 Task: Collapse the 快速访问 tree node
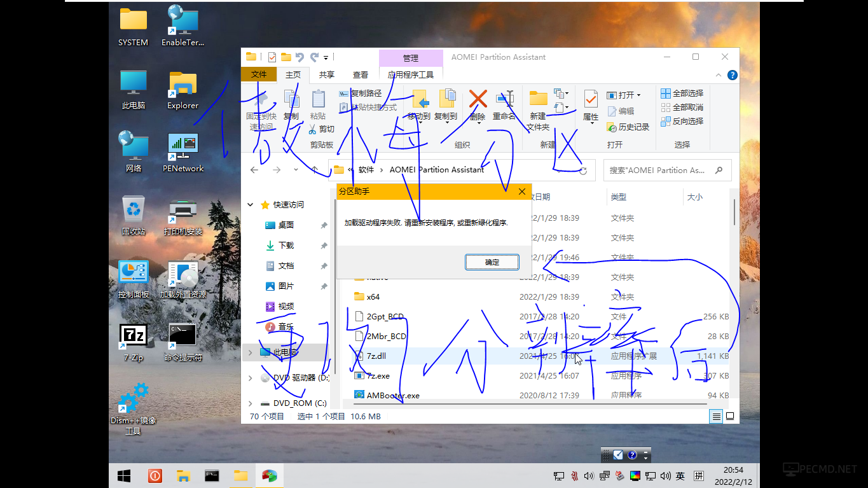[251, 205]
